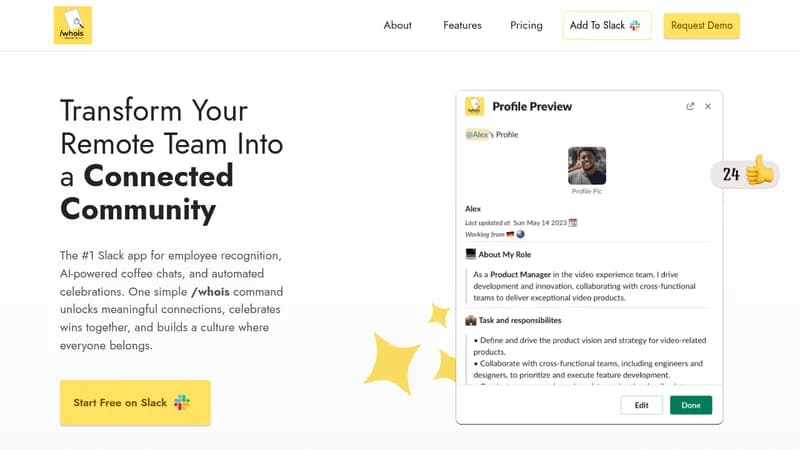Click the German flag icon
Image resolution: width=800 pixels, height=450 pixels.
click(510, 234)
